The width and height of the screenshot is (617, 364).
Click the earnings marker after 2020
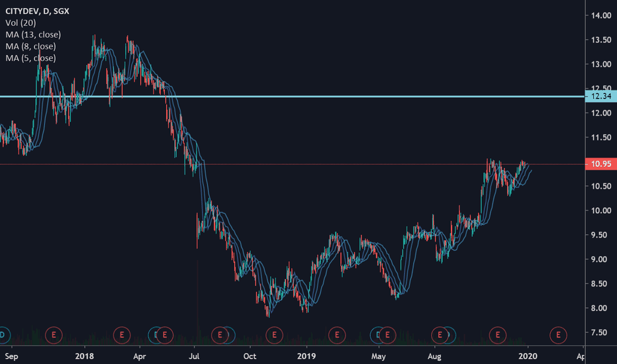point(558,336)
